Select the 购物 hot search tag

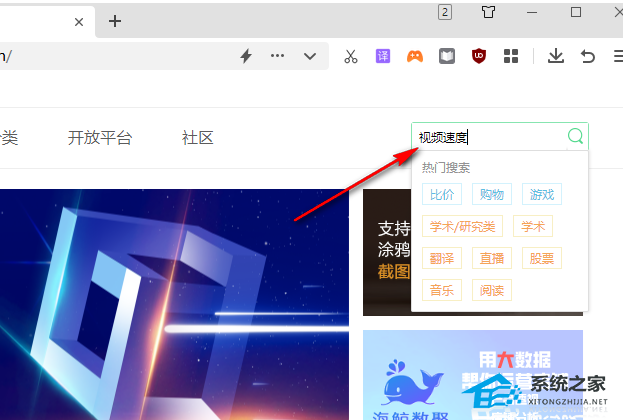tap(492, 194)
